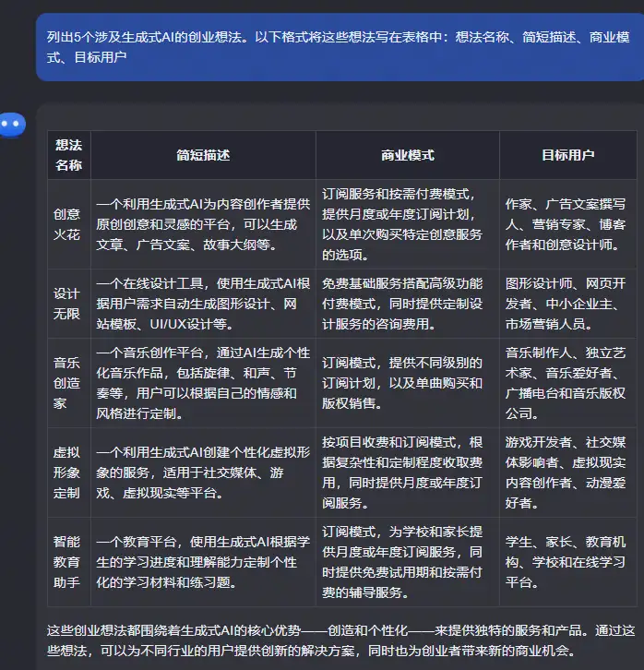This screenshot has height=670, width=644.
Task: Click target users cell '游戏开发者、社交媒体影响者'
Action: coord(568,473)
